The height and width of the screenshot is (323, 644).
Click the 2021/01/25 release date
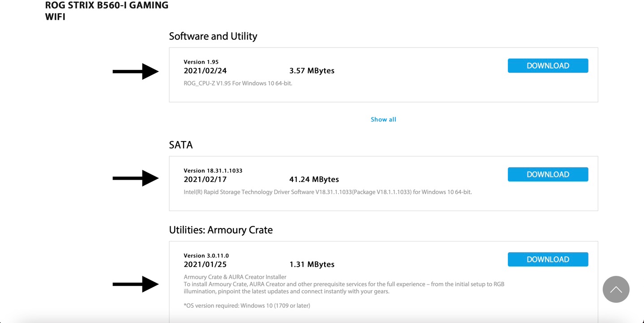pyautogui.click(x=205, y=264)
